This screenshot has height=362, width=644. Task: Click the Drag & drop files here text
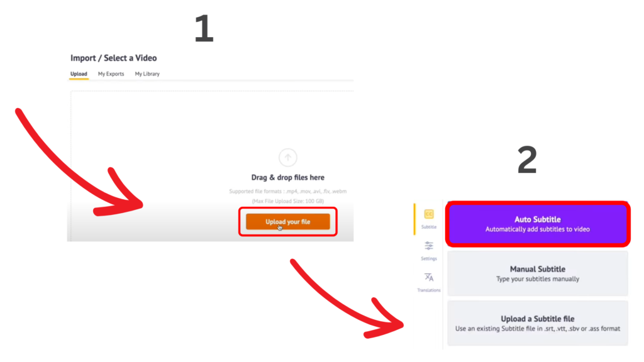click(x=287, y=177)
